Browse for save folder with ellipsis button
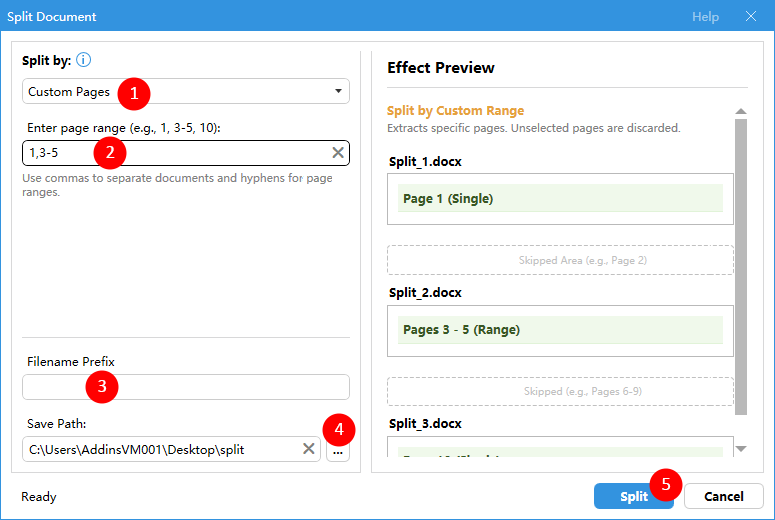Screen dimensions: 775x520 338,451
